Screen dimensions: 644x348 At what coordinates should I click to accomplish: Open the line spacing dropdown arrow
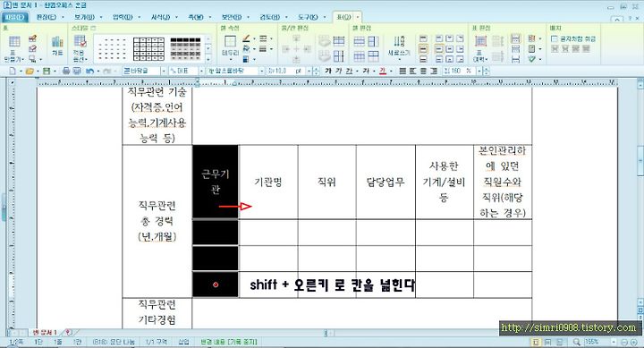click(x=479, y=71)
